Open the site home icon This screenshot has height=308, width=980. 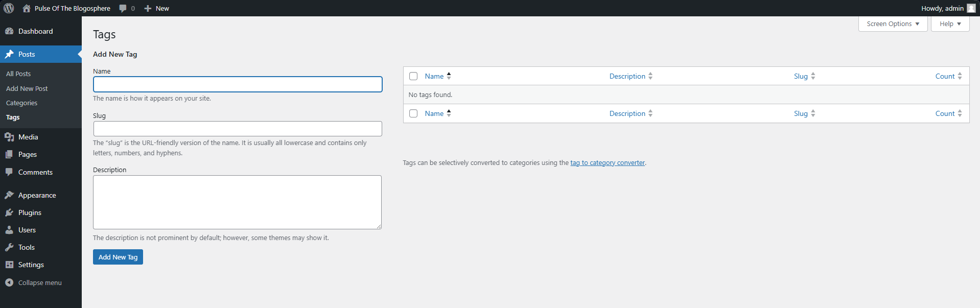click(27, 8)
